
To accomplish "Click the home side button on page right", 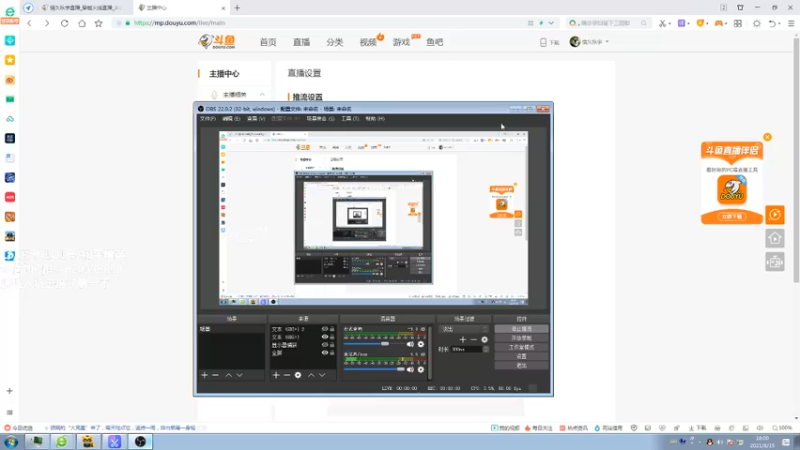I will (775, 238).
